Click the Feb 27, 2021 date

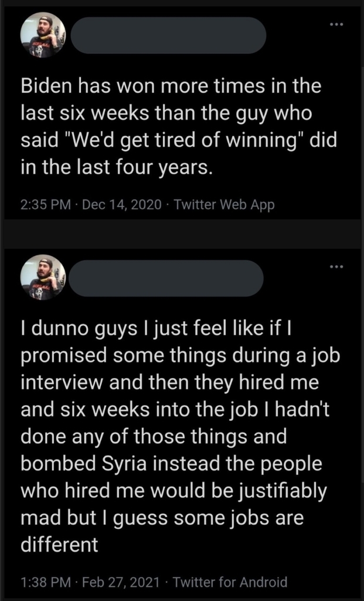click(121, 582)
